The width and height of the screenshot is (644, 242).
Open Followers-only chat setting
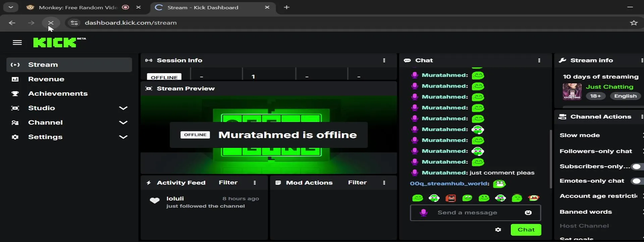[x=596, y=152]
